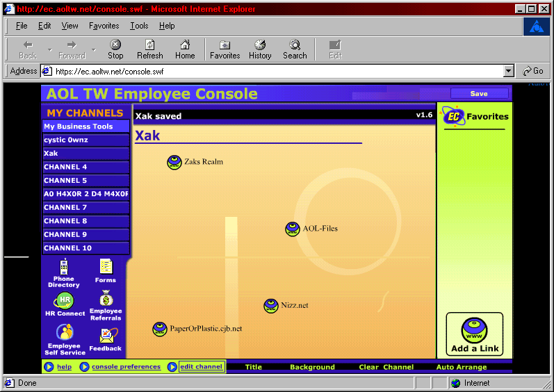Click the Internet zone globe in status bar

click(456, 383)
